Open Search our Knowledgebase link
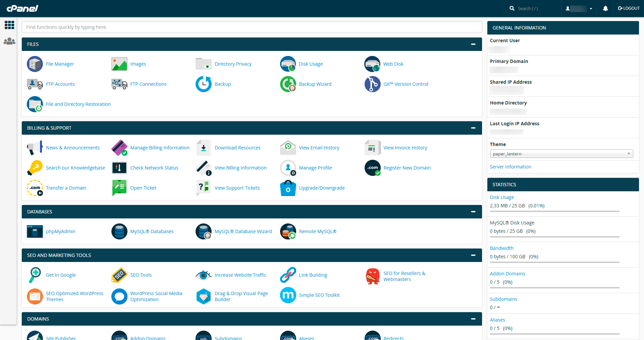644x340 pixels. pyautogui.click(x=75, y=168)
